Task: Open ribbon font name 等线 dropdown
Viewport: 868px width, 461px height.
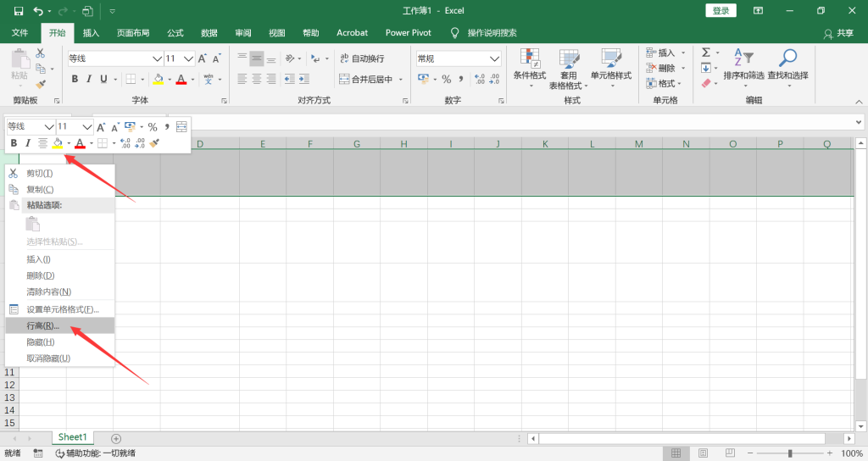Action: click(157, 58)
